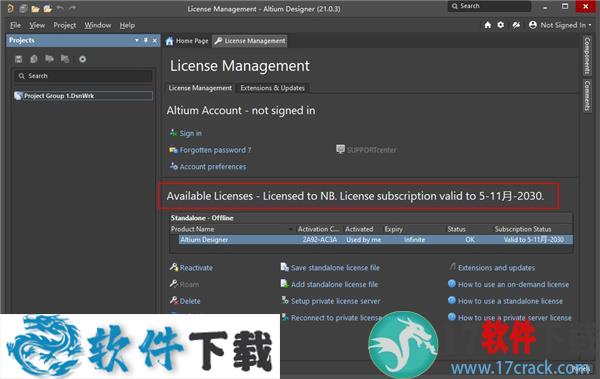Click the Subscription Status column header

[x=523, y=229]
